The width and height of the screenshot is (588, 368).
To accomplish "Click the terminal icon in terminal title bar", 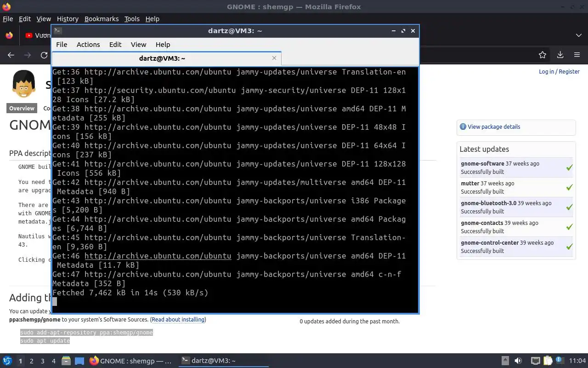I will (x=57, y=31).
